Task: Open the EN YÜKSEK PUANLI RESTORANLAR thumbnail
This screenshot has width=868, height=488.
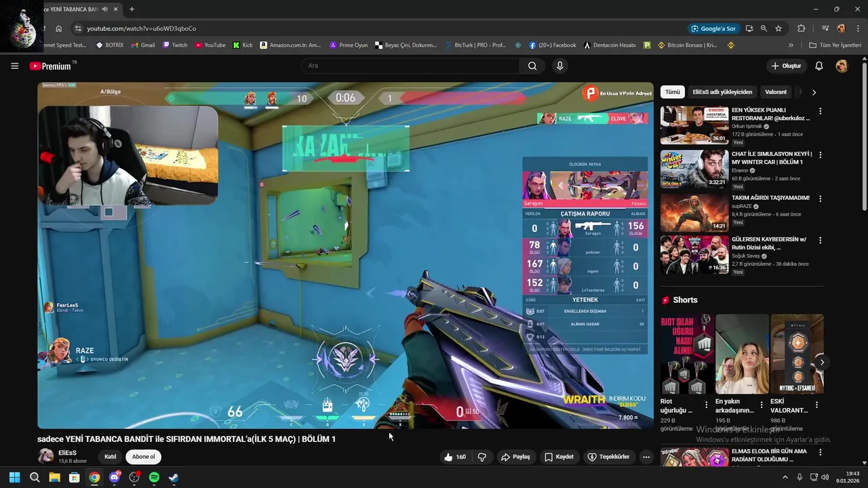Action: click(x=694, y=125)
